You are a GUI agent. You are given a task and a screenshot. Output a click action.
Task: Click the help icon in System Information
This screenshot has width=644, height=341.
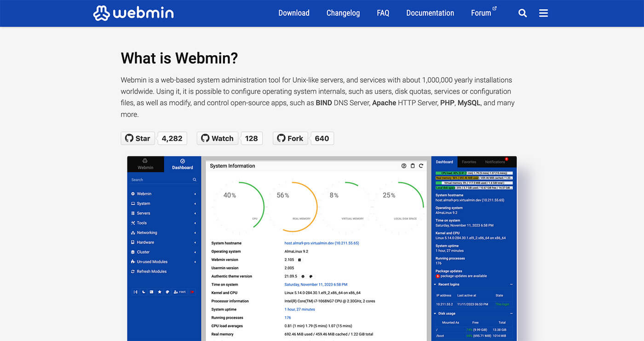(404, 166)
